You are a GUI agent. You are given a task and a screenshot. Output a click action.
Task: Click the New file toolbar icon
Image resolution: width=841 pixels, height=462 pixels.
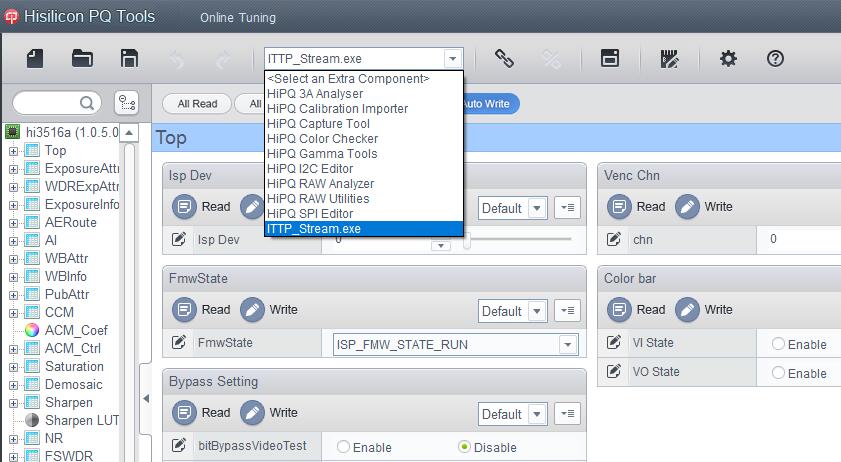click(35, 58)
